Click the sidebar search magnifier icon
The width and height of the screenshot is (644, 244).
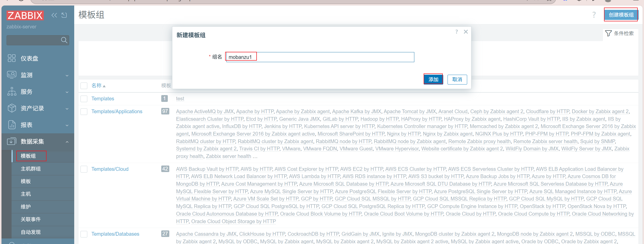[x=64, y=40]
